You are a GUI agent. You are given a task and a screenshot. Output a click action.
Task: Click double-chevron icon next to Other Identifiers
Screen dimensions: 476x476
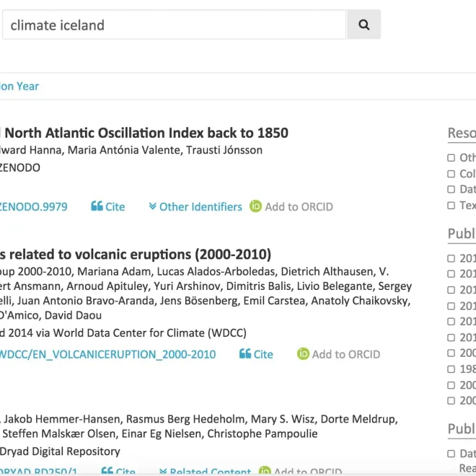tap(152, 207)
